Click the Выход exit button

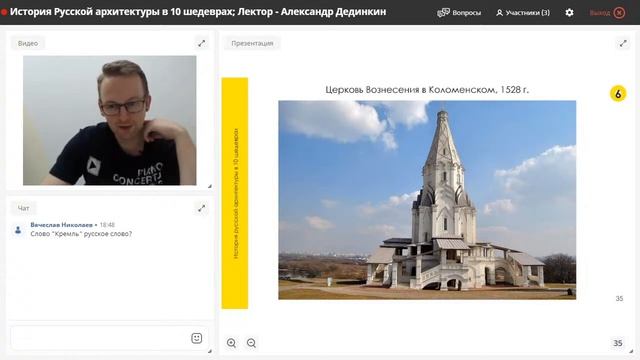tap(607, 13)
